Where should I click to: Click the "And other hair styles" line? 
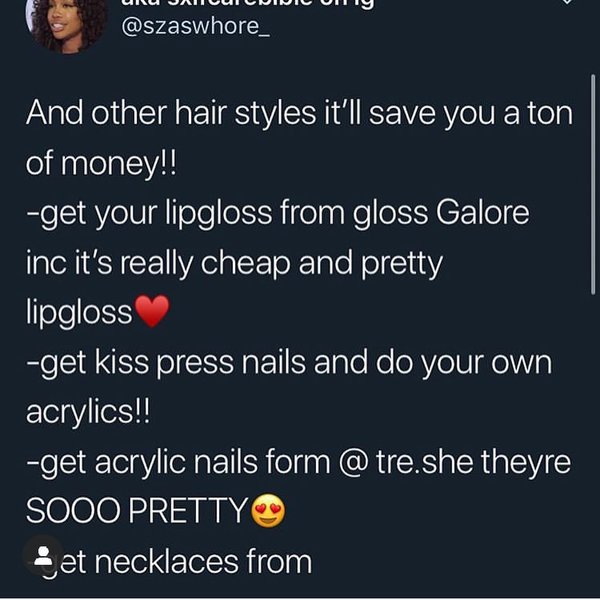(299, 114)
